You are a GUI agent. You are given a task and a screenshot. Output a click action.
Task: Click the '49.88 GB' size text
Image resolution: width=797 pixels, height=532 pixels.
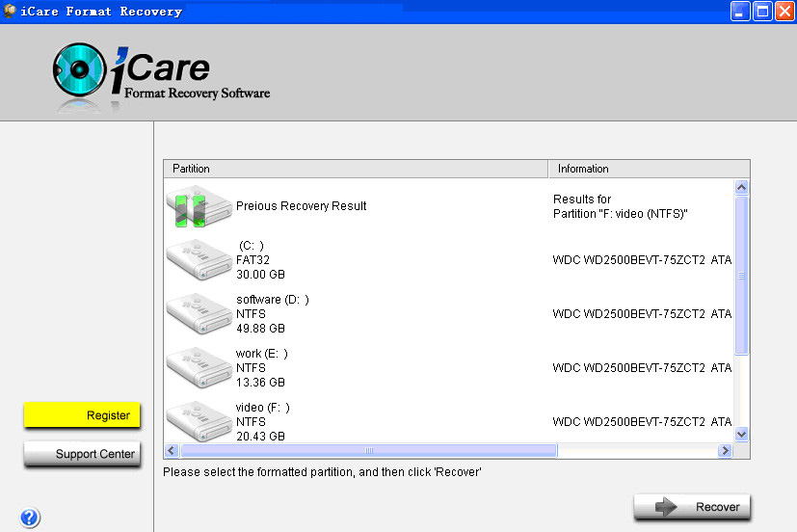(x=260, y=329)
